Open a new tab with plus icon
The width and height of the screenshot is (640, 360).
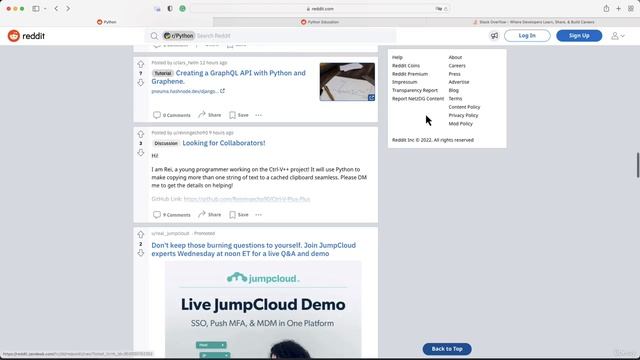point(618,9)
